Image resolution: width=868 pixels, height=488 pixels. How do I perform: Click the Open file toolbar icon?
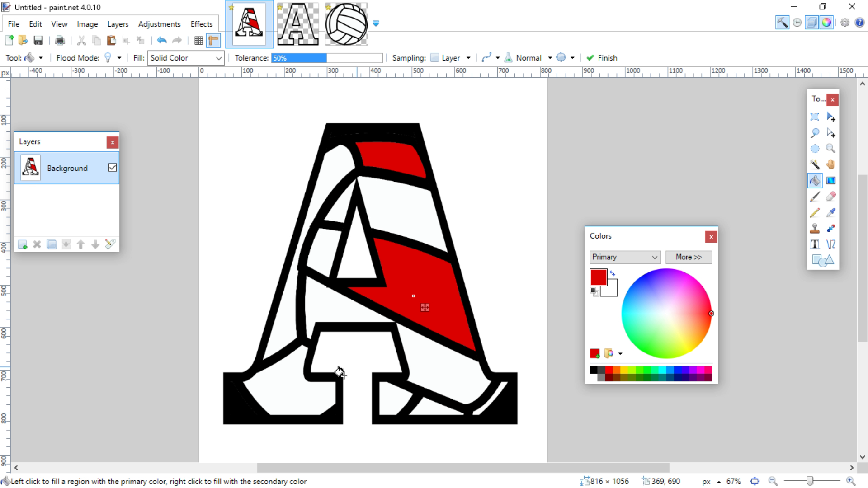23,40
